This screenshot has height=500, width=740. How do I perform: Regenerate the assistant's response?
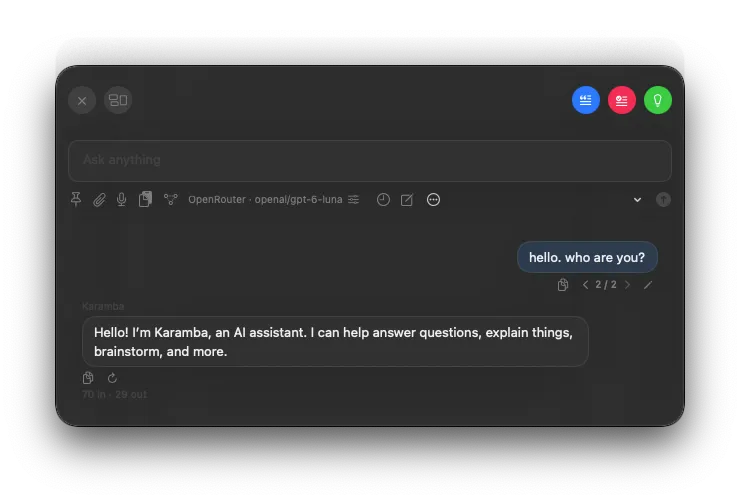tap(112, 378)
